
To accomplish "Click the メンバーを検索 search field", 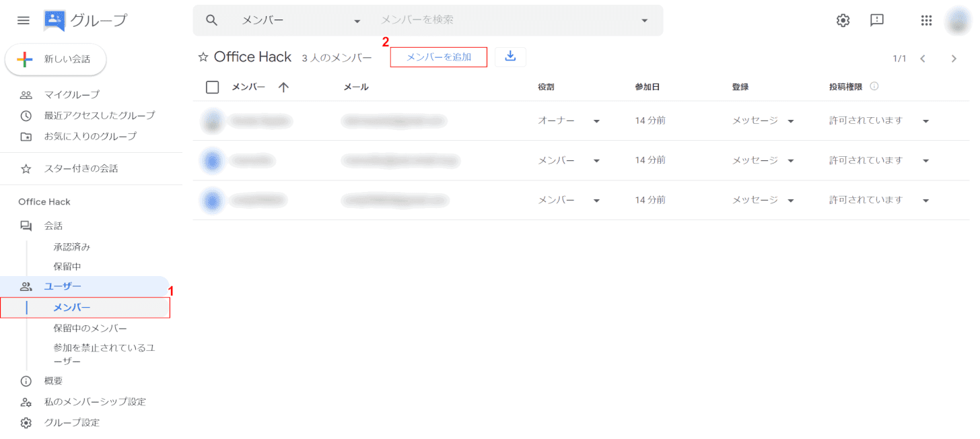I will point(505,20).
